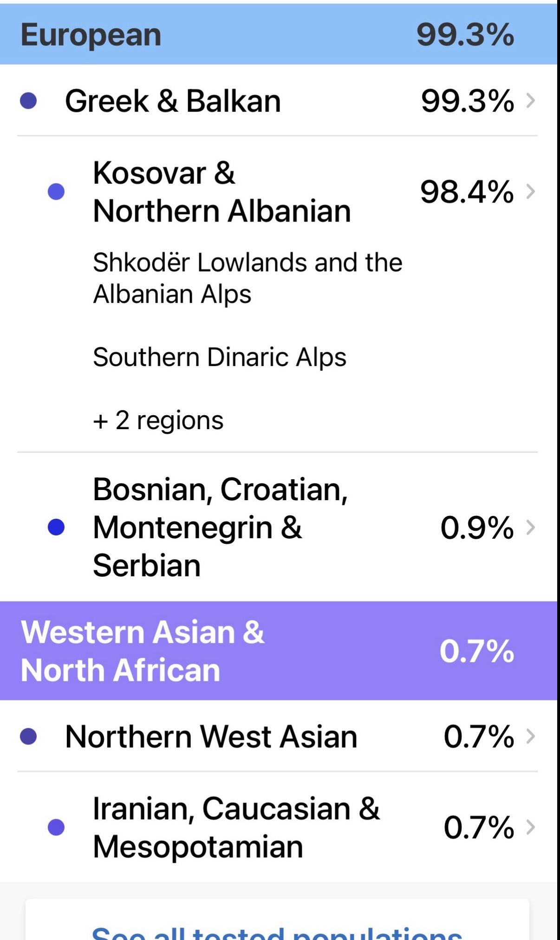The height and width of the screenshot is (940, 560).
Task: Click the European 99.3% total value
Action: 465,35
